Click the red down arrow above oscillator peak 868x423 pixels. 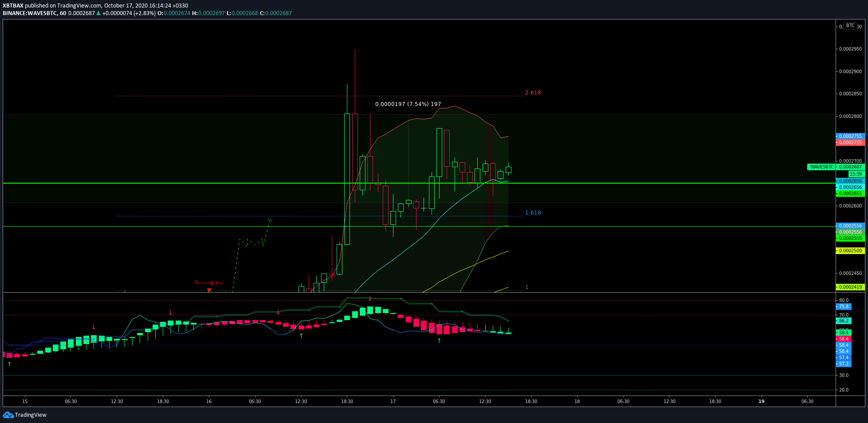coord(370,298)
